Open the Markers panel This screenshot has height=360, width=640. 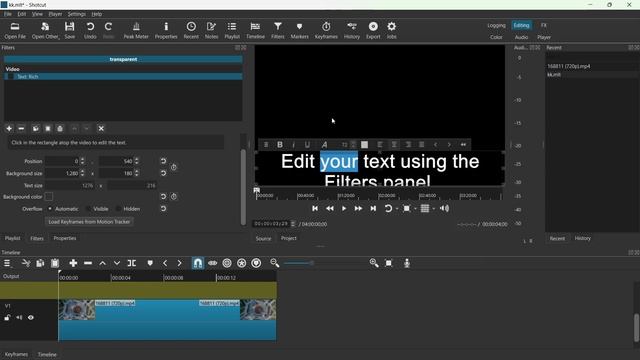pos(299,30)
